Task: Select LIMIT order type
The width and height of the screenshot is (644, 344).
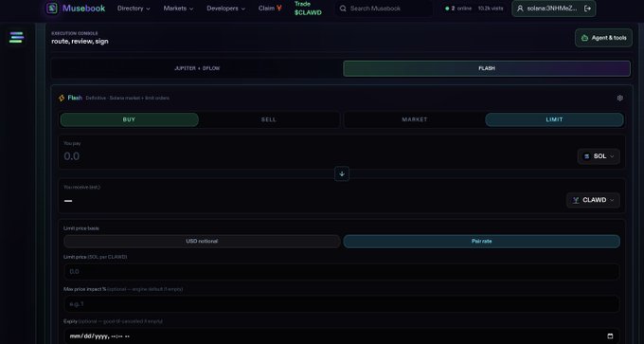Action: coord(554,119)
